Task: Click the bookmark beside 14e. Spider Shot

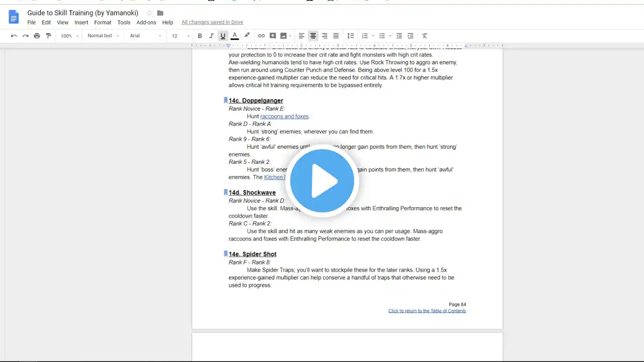Action: pyautogui.click(x=226, y=254)
